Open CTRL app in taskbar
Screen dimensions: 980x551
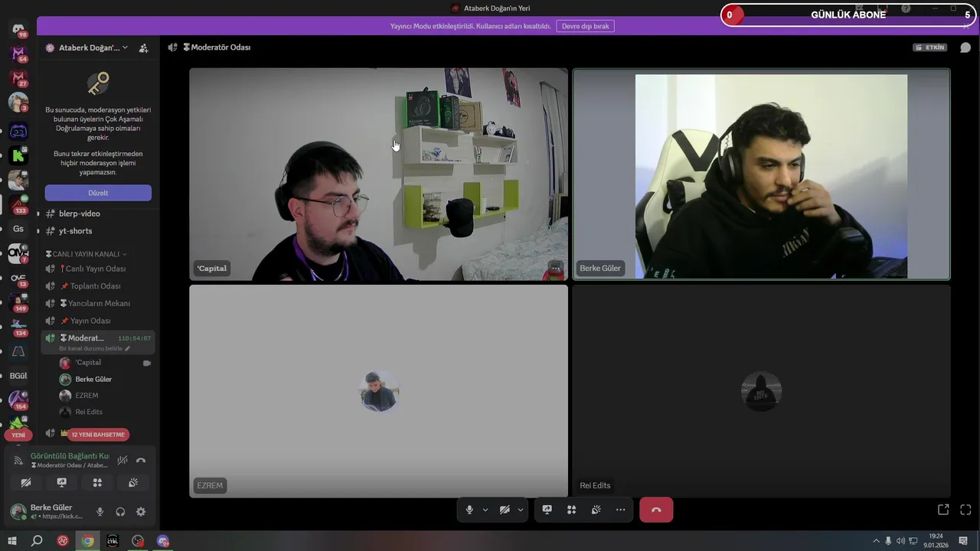(x=113, y=541)
